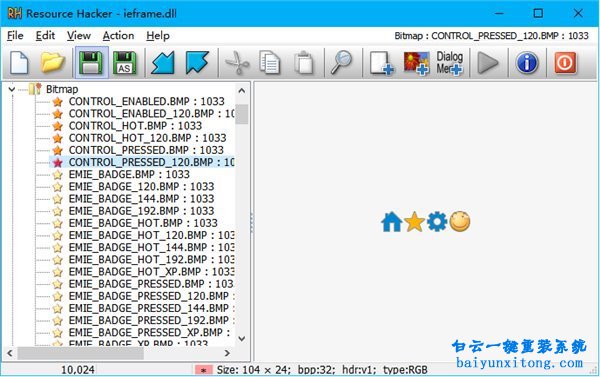Click the scissors Cut icon
Image resolution: width=600 pixels, height=377 pixels.
pyautogui.click(x=237, y=63)
